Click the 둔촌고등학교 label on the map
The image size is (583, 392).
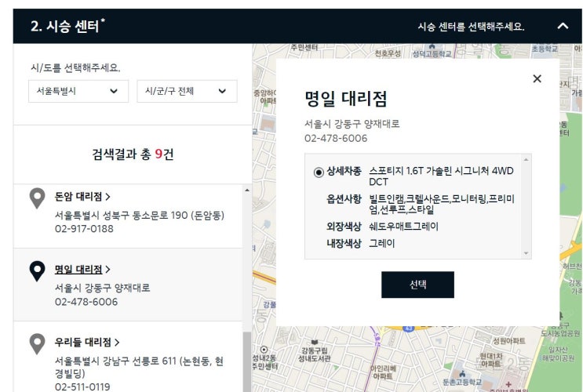coord(462,382)
